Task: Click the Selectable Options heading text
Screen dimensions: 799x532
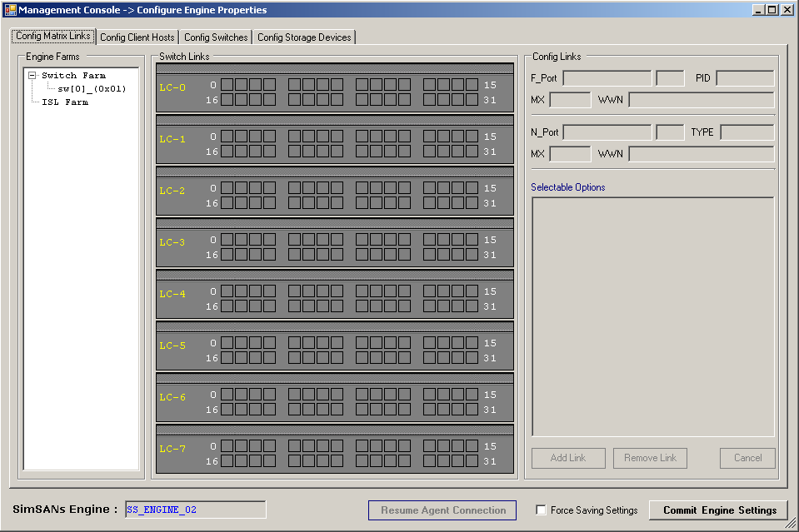Action: (568, 187)
